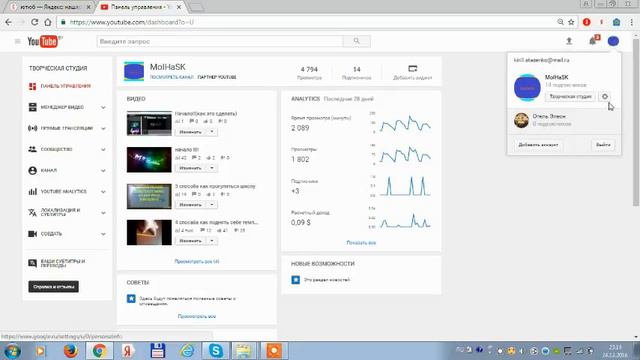Click the Windows Start button
The height and width of the screenshot is (360, 640).
(12, 351)
